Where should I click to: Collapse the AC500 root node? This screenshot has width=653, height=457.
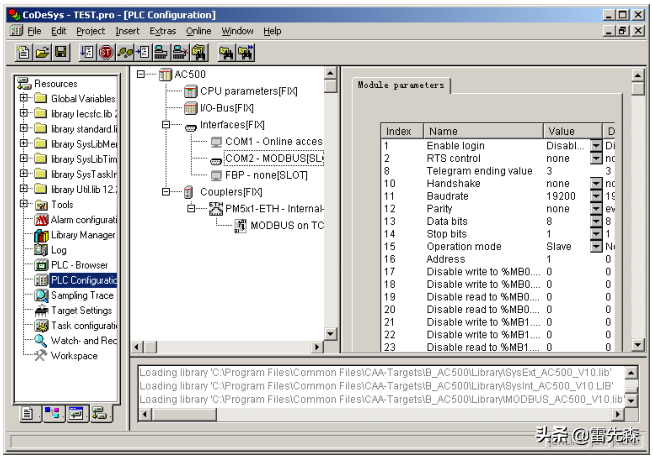coord(140,75)
